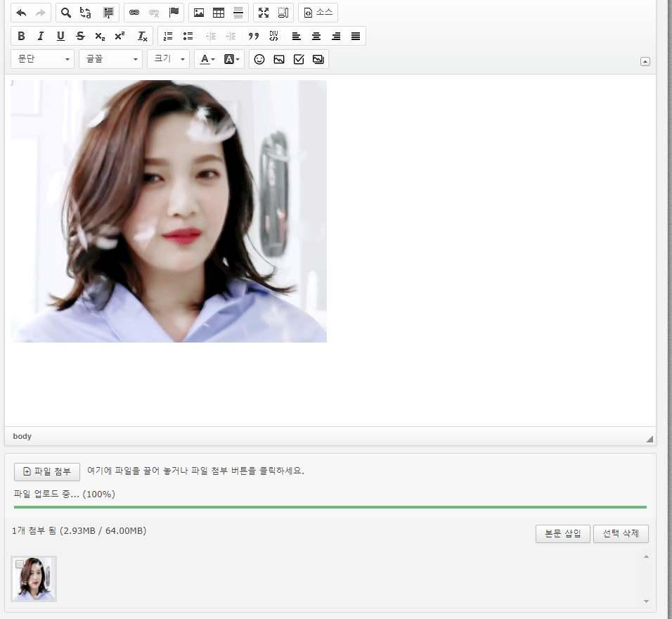Open the Find tool
Viewport: 672px width, 619px height.
click(x=65, y=13)
